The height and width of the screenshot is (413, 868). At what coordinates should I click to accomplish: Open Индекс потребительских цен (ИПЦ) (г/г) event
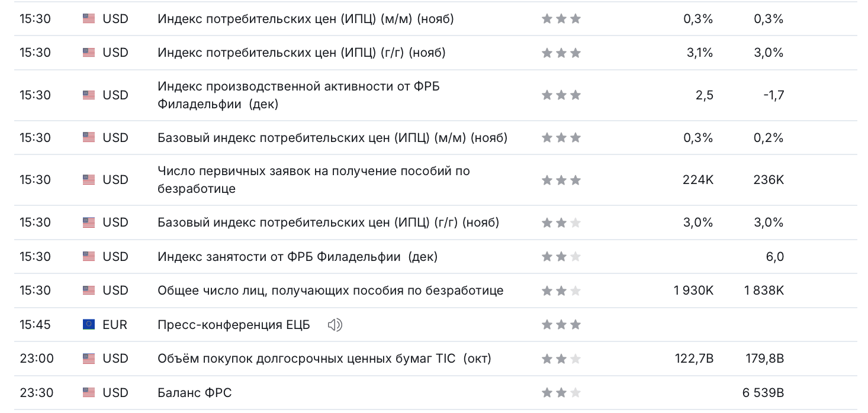301,53
